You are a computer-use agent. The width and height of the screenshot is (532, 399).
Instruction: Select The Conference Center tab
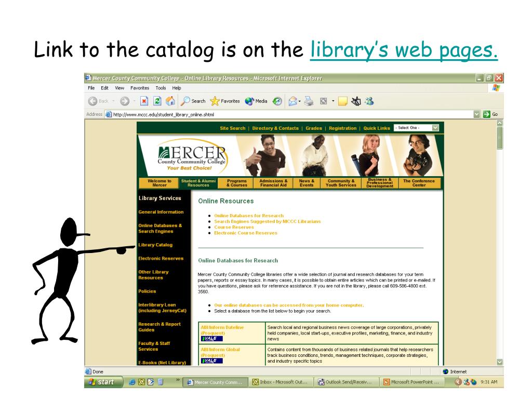point(419,183)
